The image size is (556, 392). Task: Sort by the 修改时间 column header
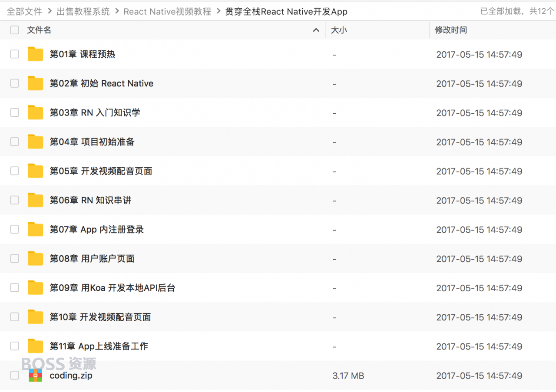[x=451, y=30]
